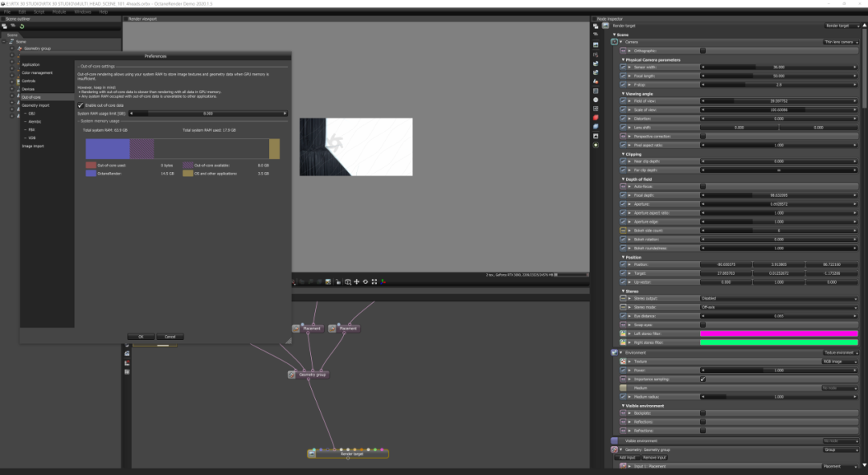868x475 pixels.
Task: Click the red cube icon in Node inspector sidebar
Action: pyautogui.click(x=596, y=117)
